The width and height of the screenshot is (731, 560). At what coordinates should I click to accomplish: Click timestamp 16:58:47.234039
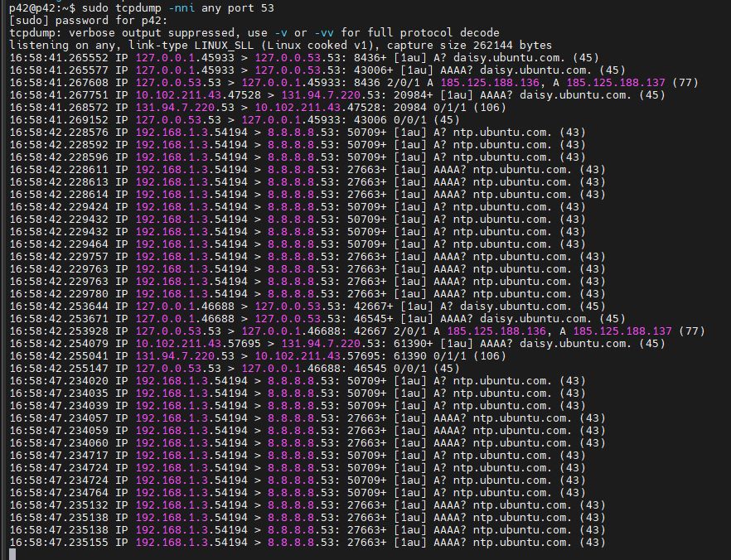[59, 406]
